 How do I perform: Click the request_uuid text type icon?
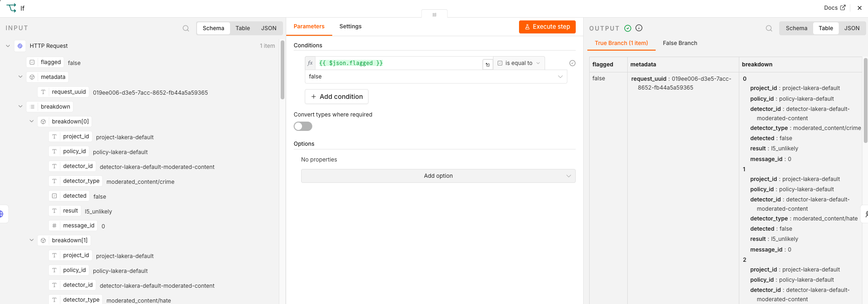[x=43, y=92]
